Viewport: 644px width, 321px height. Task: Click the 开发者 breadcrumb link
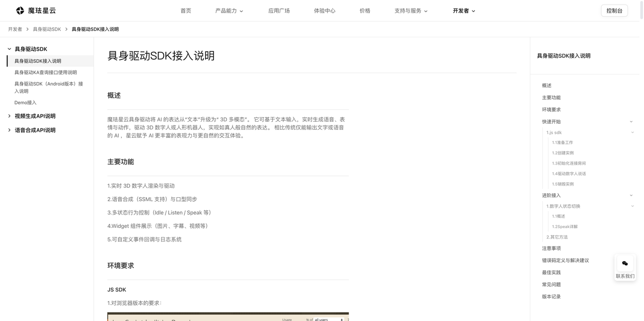15,29
